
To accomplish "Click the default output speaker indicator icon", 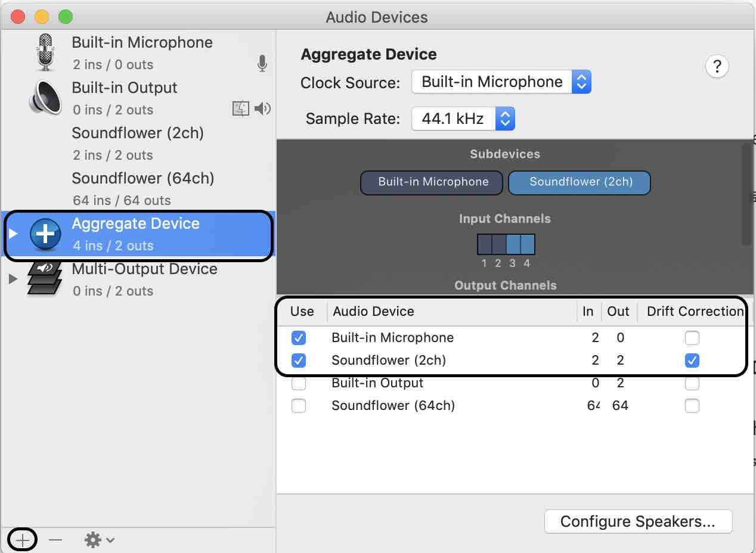I will [262, 108].
